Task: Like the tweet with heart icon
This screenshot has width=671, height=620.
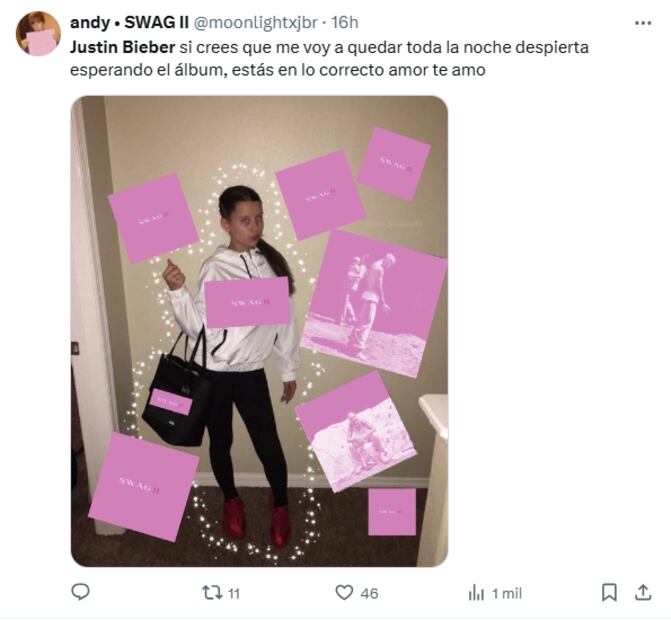Action: 344,593
